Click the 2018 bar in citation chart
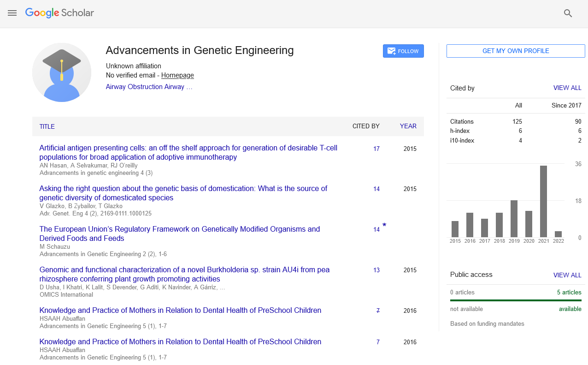 pos(500,225)
